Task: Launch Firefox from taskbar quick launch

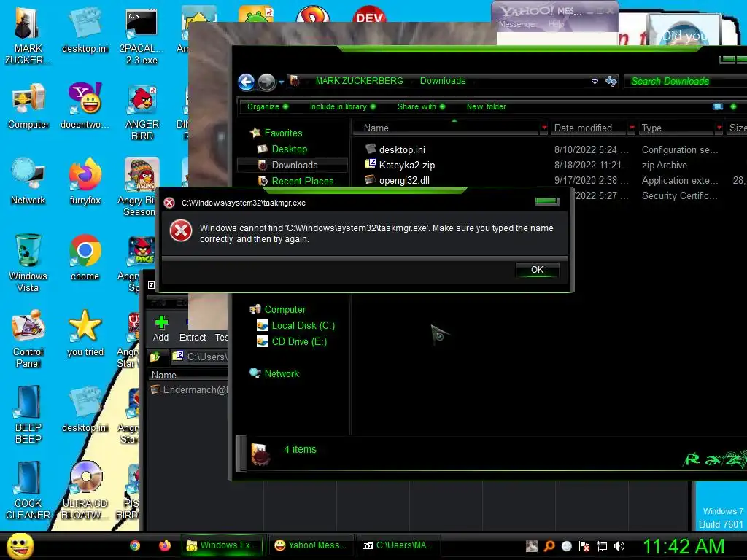Action: tap(165, 545)
